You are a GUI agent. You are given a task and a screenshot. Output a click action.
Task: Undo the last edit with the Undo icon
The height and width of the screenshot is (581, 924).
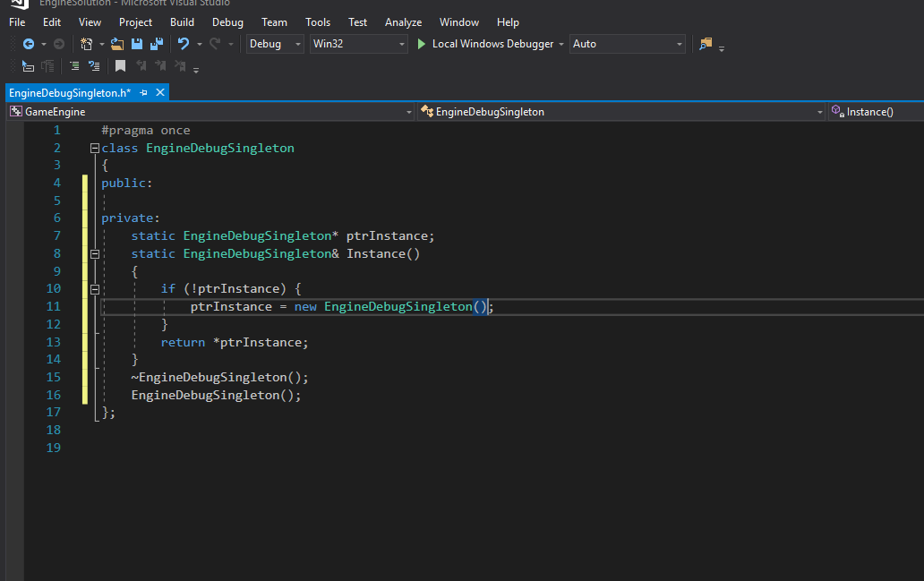click(184, 43)
